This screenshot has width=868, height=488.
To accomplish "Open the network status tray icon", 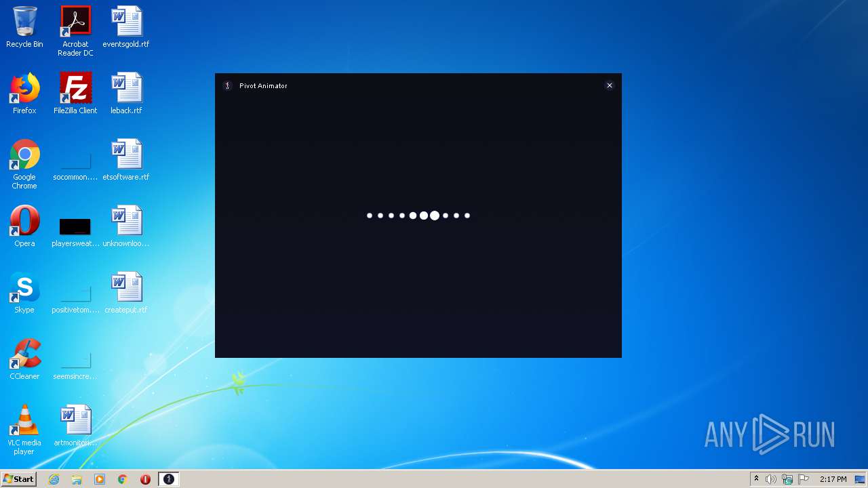I will [787, 479].
